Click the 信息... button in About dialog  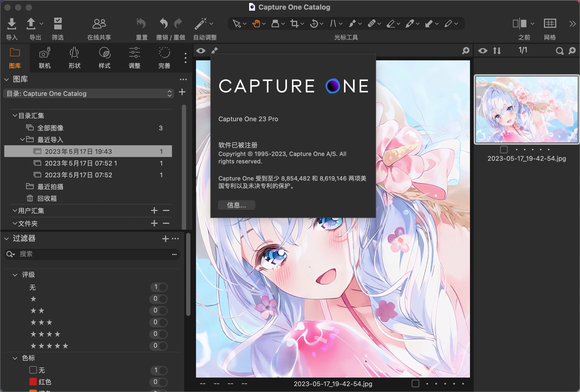click(x=236, y=205)
